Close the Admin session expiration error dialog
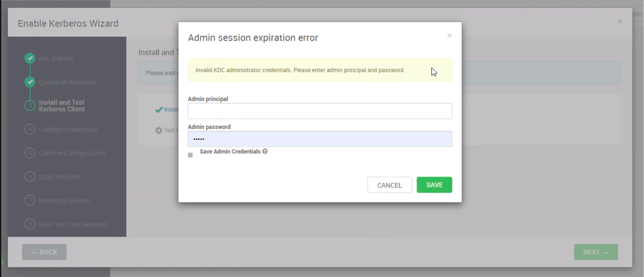Screen dimensions: 644x277 [x=449, y=35]
